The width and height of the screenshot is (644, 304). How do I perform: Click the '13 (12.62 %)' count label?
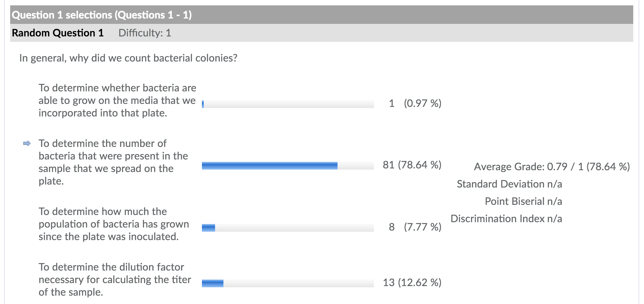[412, 283]
